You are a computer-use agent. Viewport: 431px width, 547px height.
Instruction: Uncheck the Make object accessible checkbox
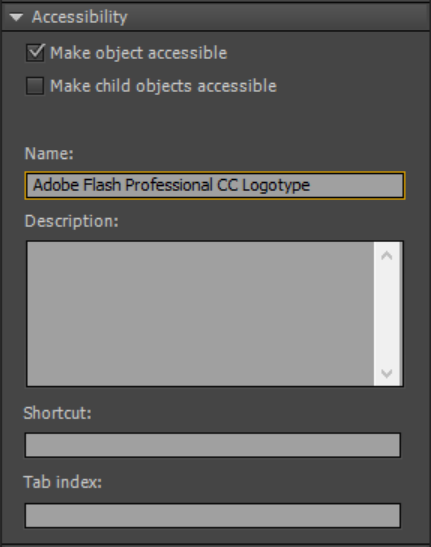(x=35, y=53)
